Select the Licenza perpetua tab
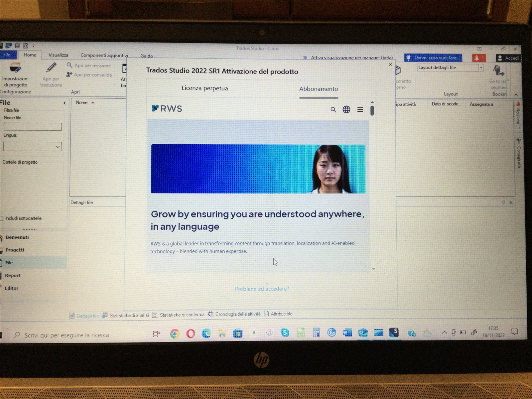 coord(204,88)
